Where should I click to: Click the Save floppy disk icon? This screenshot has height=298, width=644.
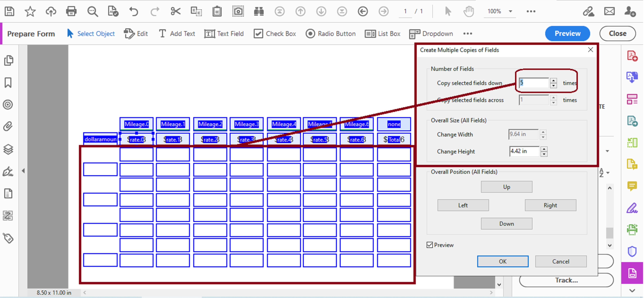click(9, 11)
